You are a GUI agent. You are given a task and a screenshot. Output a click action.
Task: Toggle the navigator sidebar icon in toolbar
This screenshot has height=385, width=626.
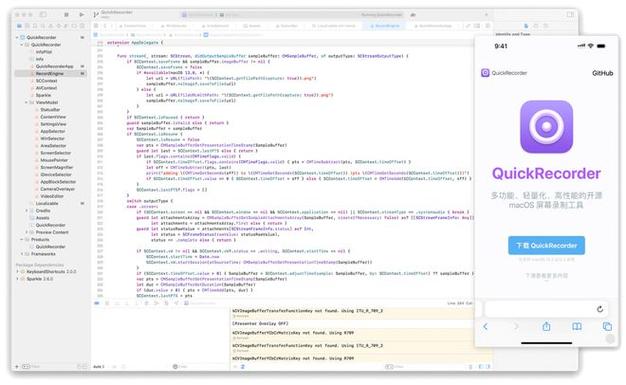pos(43,14)
